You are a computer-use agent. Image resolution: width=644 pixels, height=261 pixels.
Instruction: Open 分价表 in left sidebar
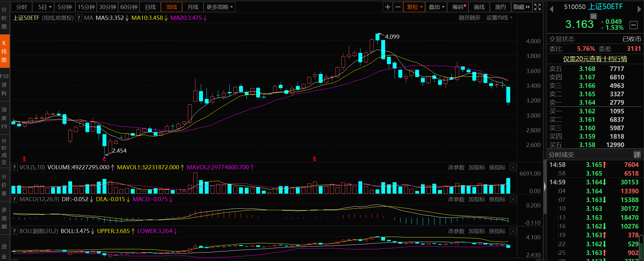[x=4, y=185]
